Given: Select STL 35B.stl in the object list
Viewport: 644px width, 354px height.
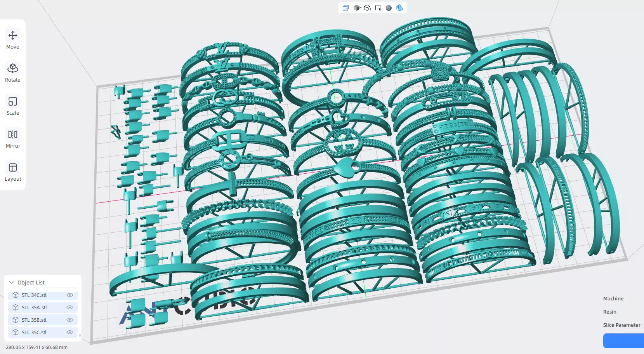Looking at the screenshot, I should click(43, 320).
